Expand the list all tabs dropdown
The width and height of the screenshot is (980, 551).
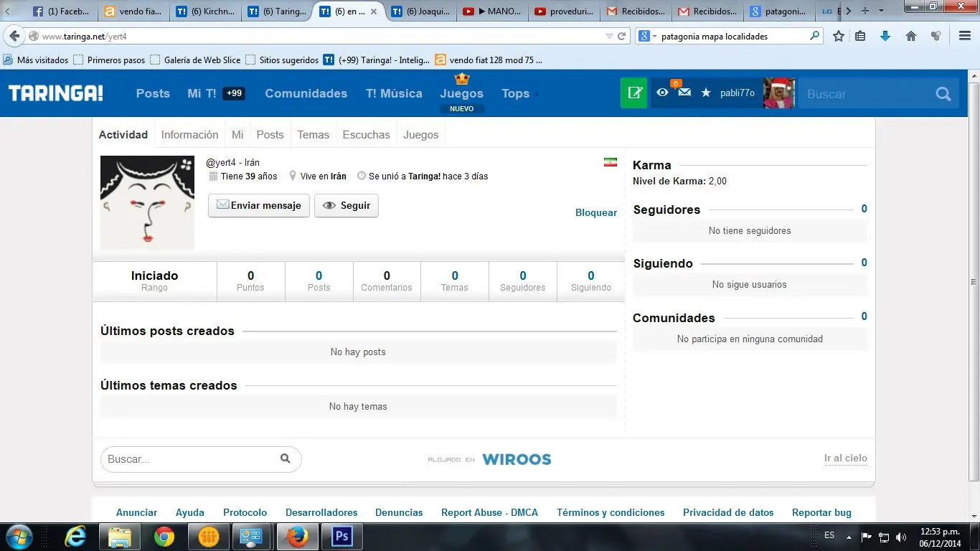tap(882, 11)
